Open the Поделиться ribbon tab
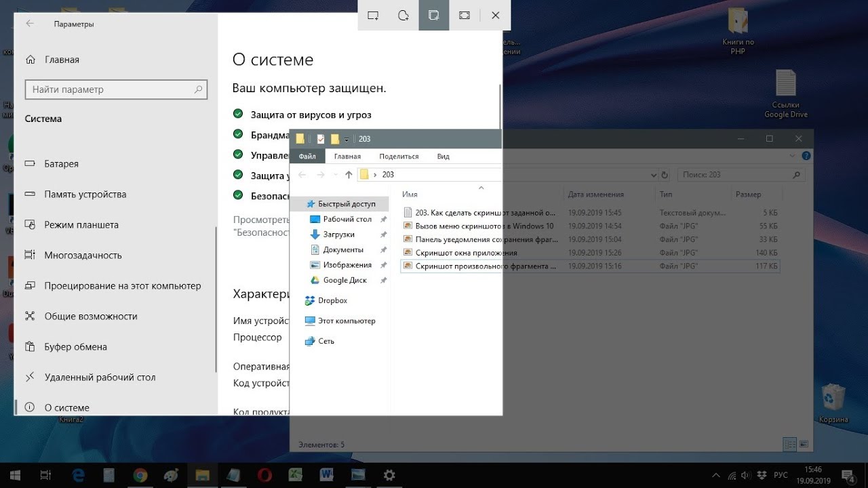Screen dimensions: 868x488 click(x=399, y=157)
